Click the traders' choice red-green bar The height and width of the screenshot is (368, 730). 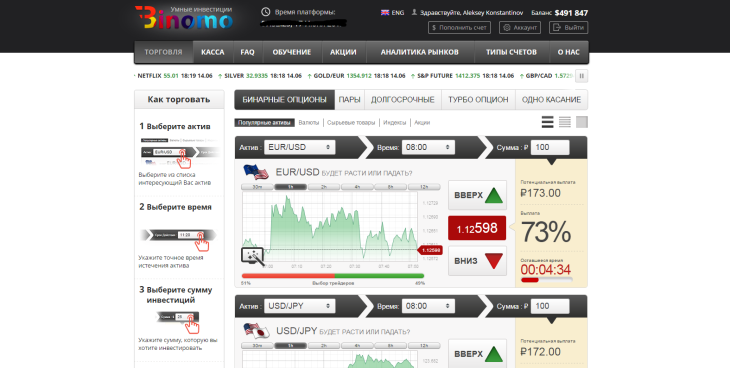coord(333,276)
